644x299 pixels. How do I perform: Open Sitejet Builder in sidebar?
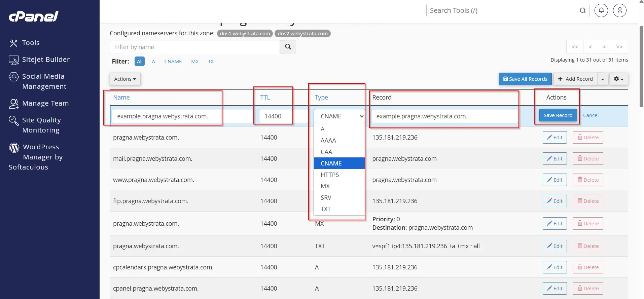coord(39,60)
